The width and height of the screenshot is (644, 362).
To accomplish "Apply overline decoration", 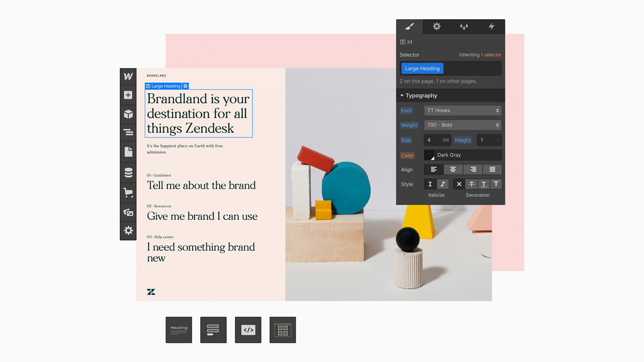I will [496, 184].
